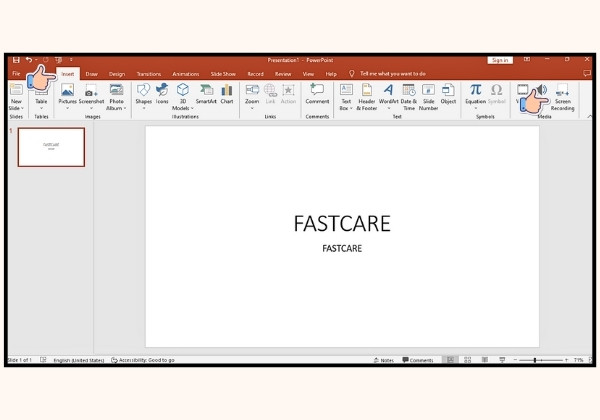Viewport: 600px width, 420px height.
Task: Click the zoom out minus button
Action: point(515,360)
